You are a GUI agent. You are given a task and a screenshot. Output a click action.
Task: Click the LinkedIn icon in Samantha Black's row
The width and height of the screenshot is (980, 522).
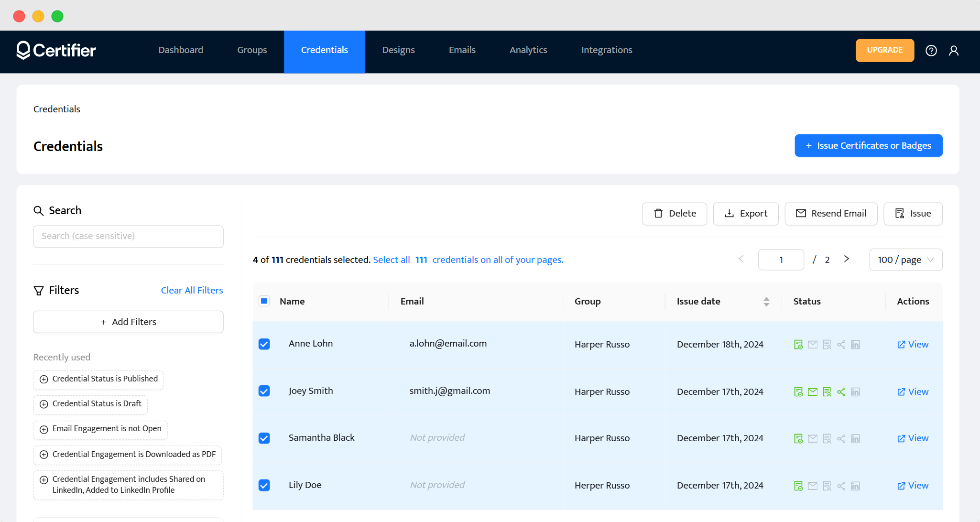coord(855,438)
